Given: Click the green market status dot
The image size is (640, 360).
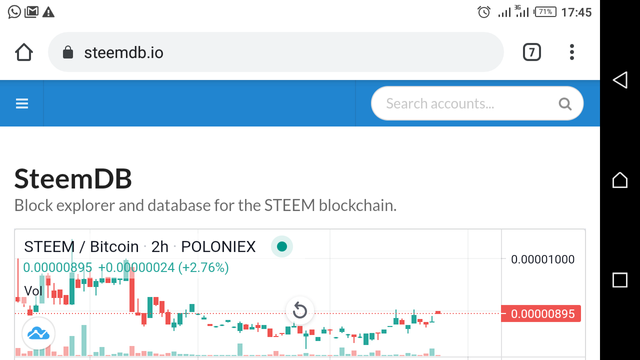Looking at the screenshot, I should click(282, 247).
